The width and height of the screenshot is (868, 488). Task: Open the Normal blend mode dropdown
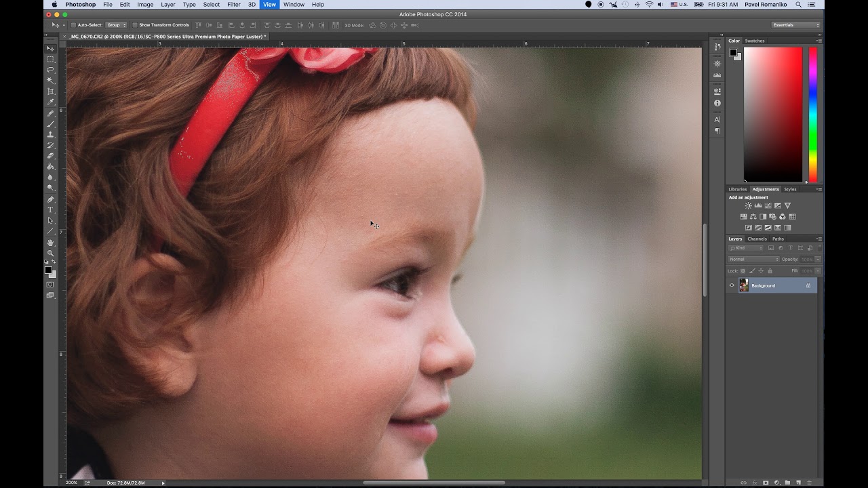pyautogui.click(x=754, y=260)
